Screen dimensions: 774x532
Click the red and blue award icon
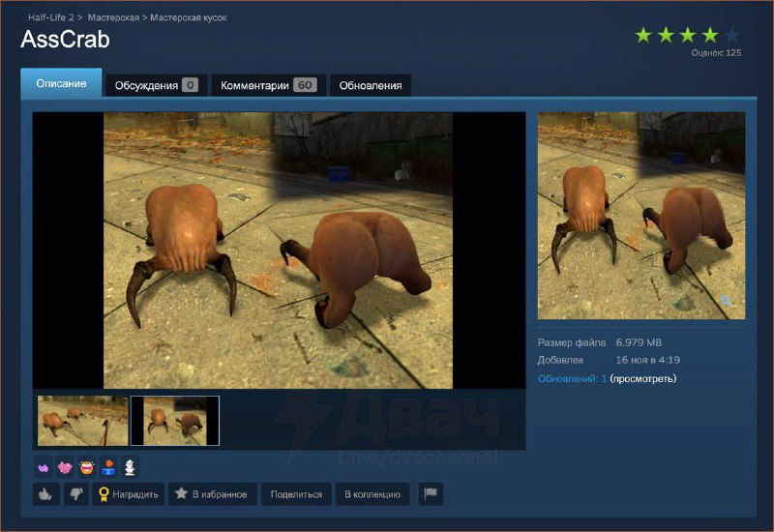pyautogui.click(x=108, y=467)
